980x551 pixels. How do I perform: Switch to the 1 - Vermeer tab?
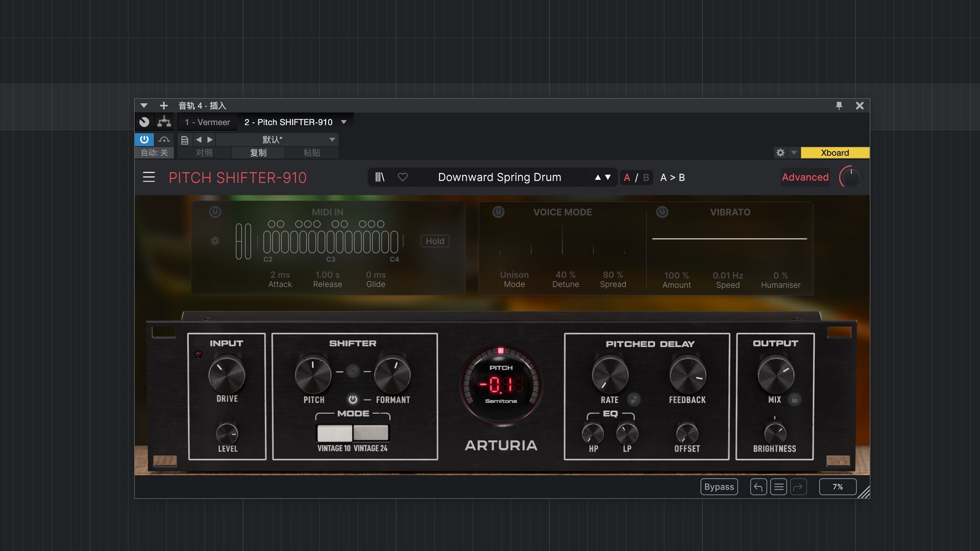[x=207, y=122]
